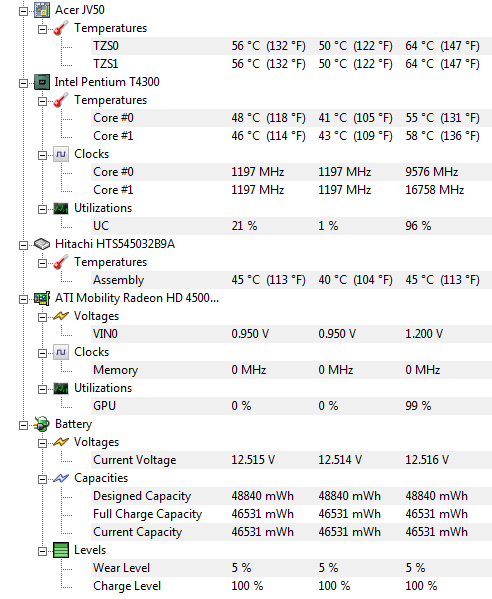The width and height of the screenshot is (492, 599).
Task: Click the Acer JV50 motherboard icon
Action: click(x=42, y=10)
